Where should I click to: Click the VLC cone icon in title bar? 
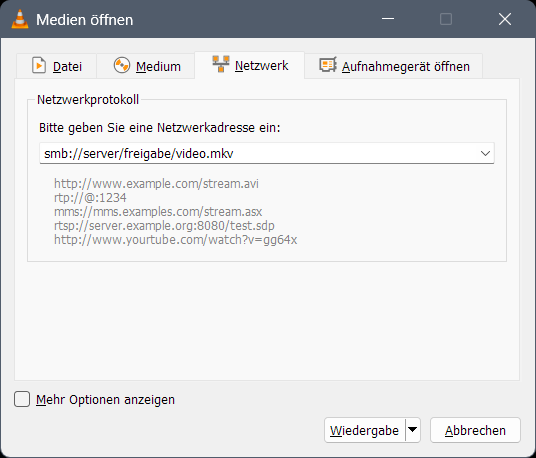click(x=20, y=19)
